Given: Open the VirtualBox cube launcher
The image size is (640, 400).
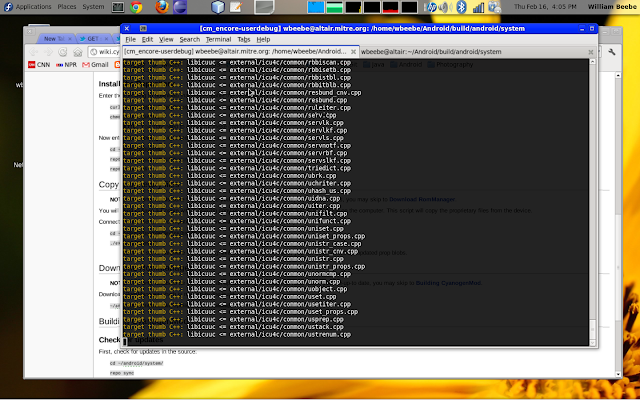Looking at the screenshot, I should coord(218,7).
